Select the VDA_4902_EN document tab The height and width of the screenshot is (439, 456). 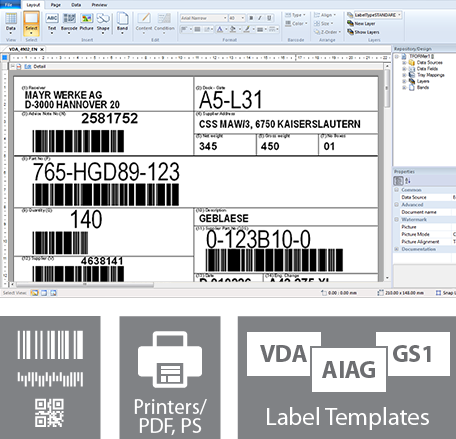tap(23, 49)
